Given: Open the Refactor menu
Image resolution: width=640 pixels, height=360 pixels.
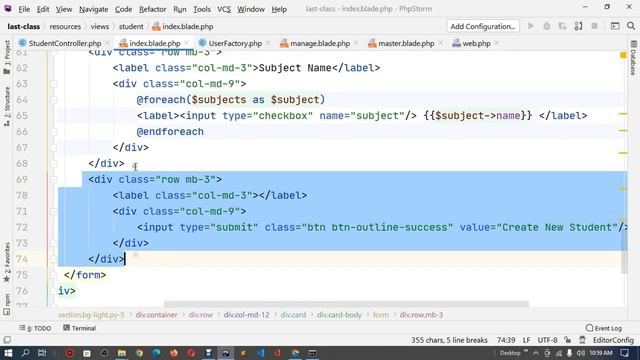Looking at the screenshot, I should pos(152,9).
